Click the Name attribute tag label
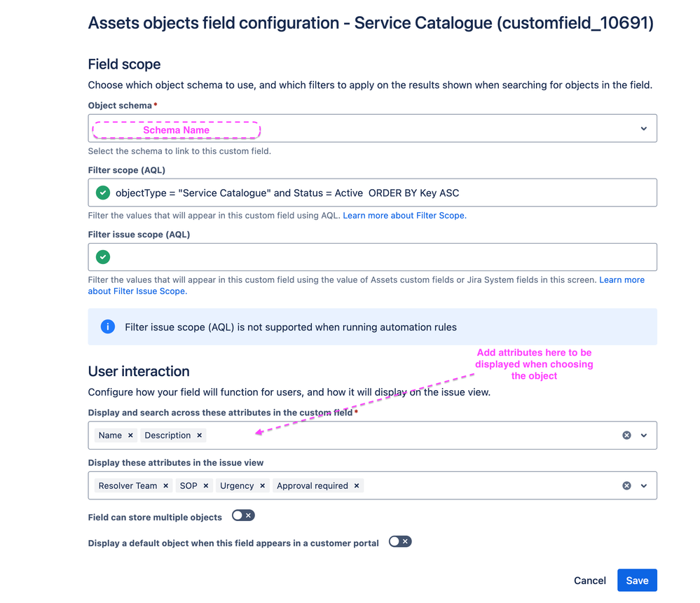 pyautogui.click(x=110, y=435)
